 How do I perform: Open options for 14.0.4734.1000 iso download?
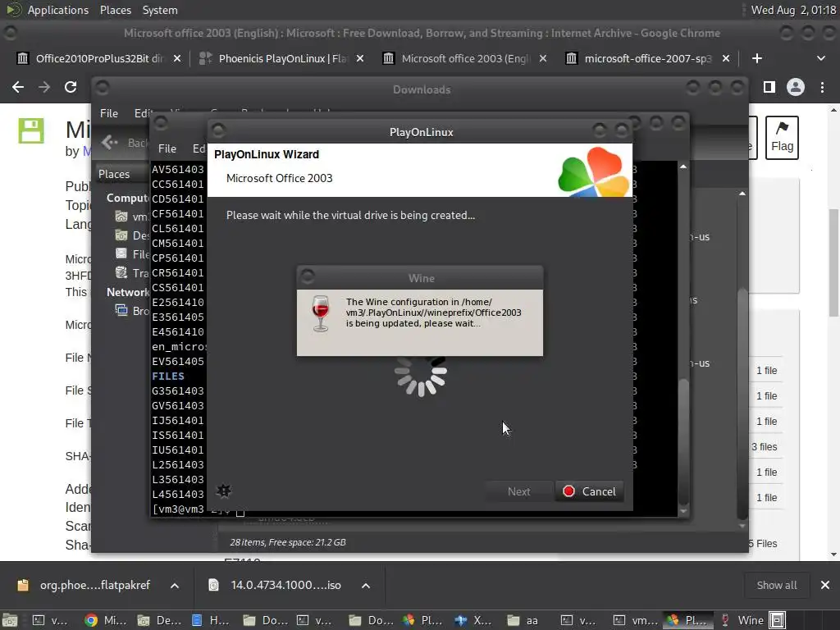pyautogui.click(x=366, y=586)
